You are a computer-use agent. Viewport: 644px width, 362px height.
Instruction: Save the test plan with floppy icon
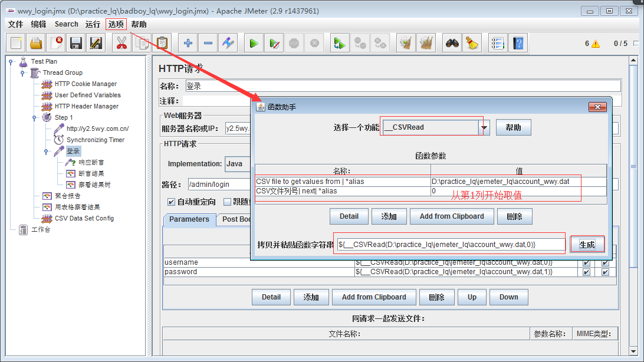point(76,43)
